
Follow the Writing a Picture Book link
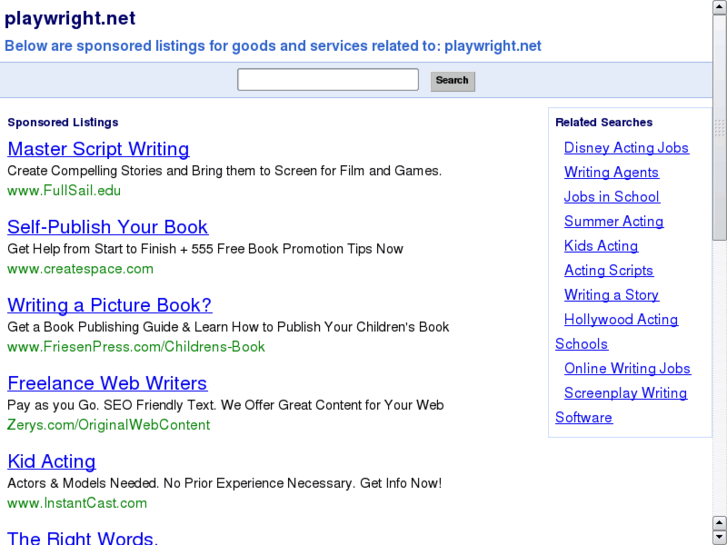110,305
